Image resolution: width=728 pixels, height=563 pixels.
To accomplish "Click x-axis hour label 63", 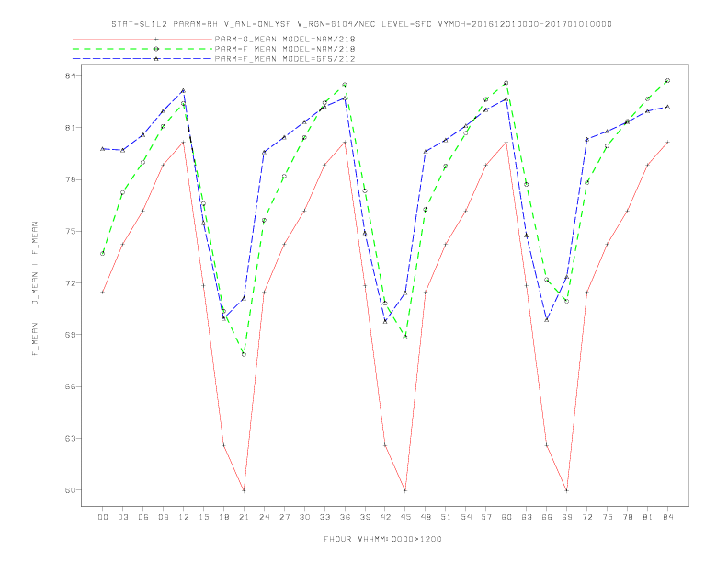I will [527, 517].
